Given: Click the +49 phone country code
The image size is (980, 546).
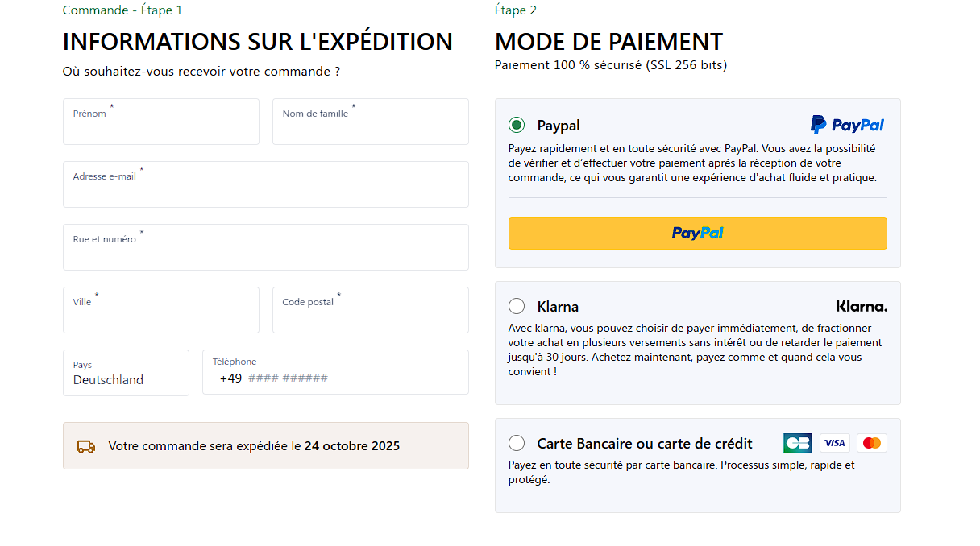Looking at the screenshot, I should (x=230, y=378).
